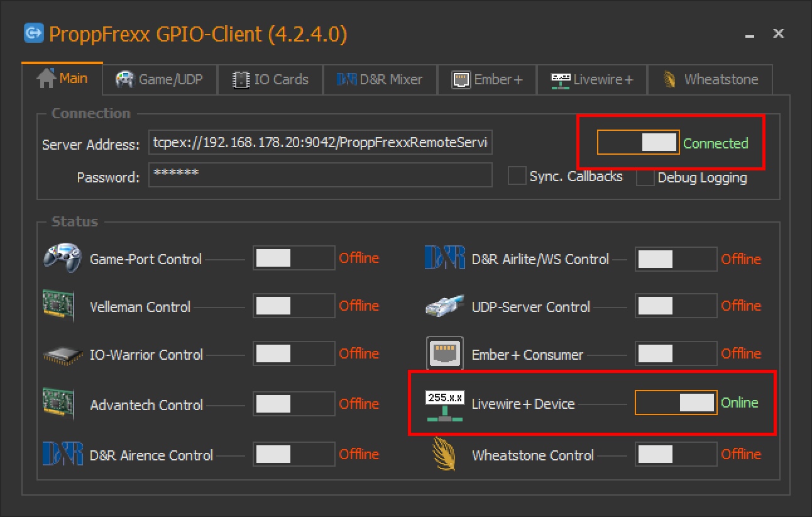Turn on the Wheatstone Control switch
The width and height of the screenshot is (812, 517).
tap(676, 455)
